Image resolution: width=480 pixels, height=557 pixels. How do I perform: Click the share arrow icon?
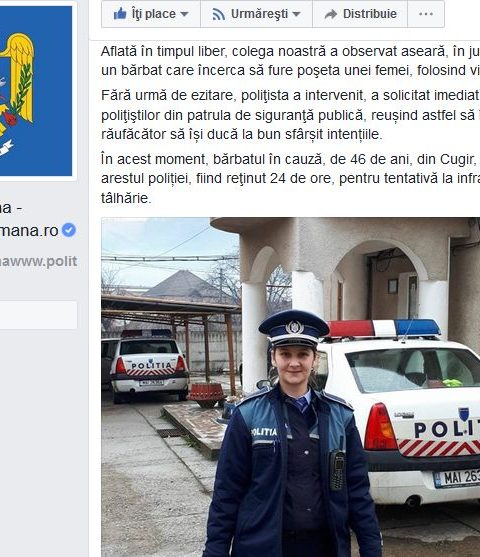click(x=331, y=14)
